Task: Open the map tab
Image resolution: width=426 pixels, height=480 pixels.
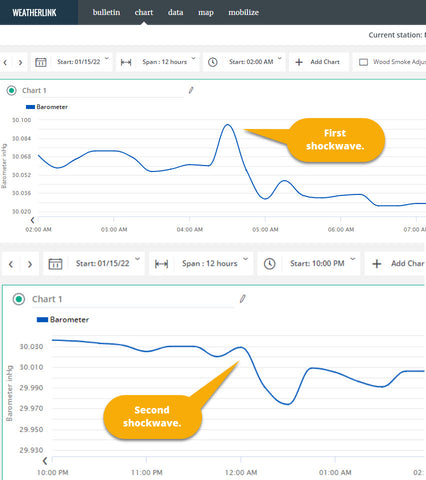Action: 206,12
